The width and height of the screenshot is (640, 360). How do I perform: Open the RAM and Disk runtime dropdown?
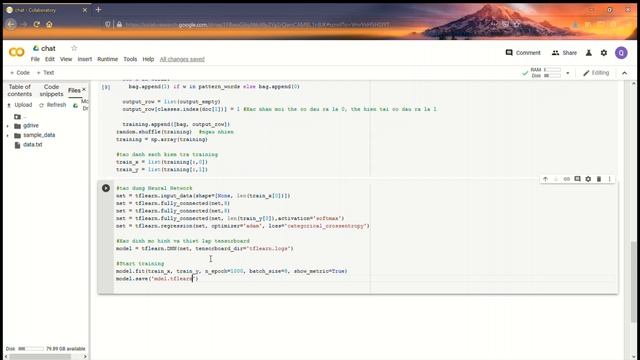[x=567, y=73]
